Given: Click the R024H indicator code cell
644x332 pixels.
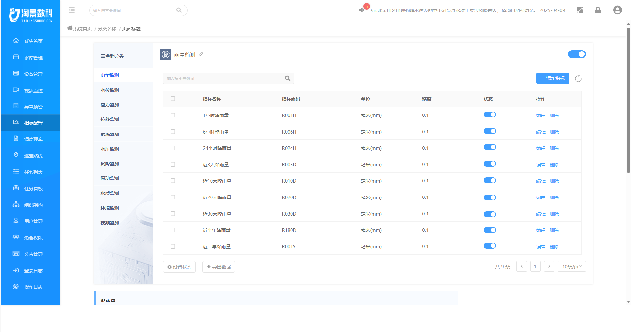Looking at the screenshot, I should click(x=289, y=148).
